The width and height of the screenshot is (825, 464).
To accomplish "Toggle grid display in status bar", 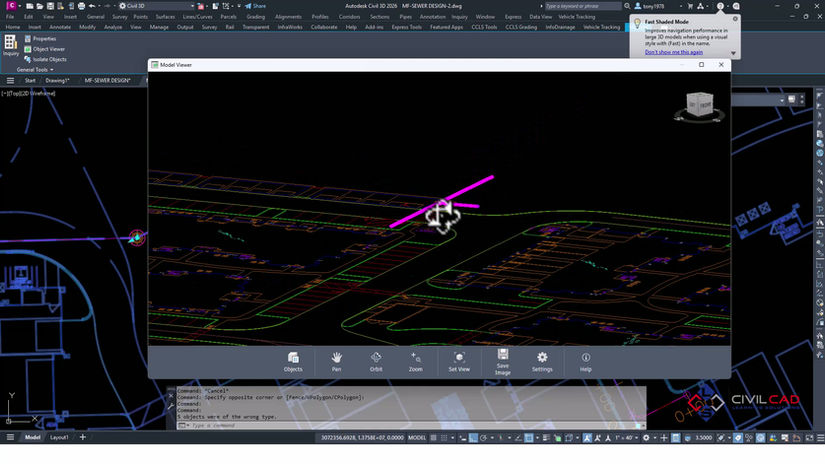I will (x=434, y=437).
